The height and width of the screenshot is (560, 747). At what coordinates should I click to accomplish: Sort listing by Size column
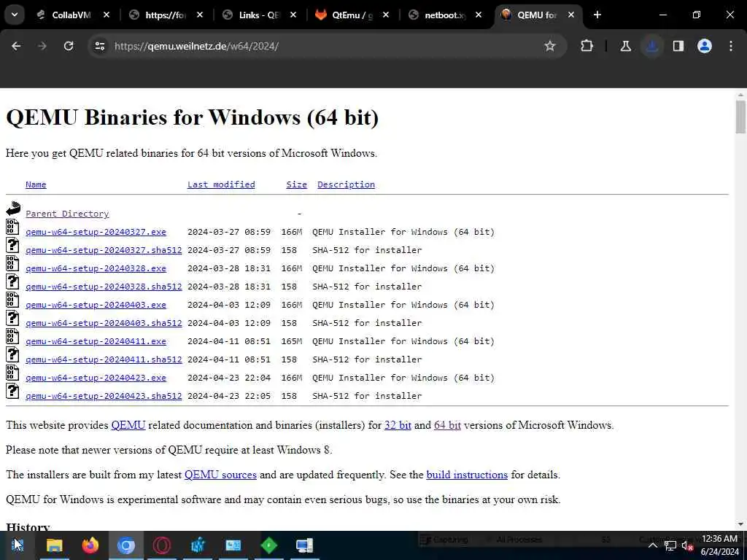(296, 184)
